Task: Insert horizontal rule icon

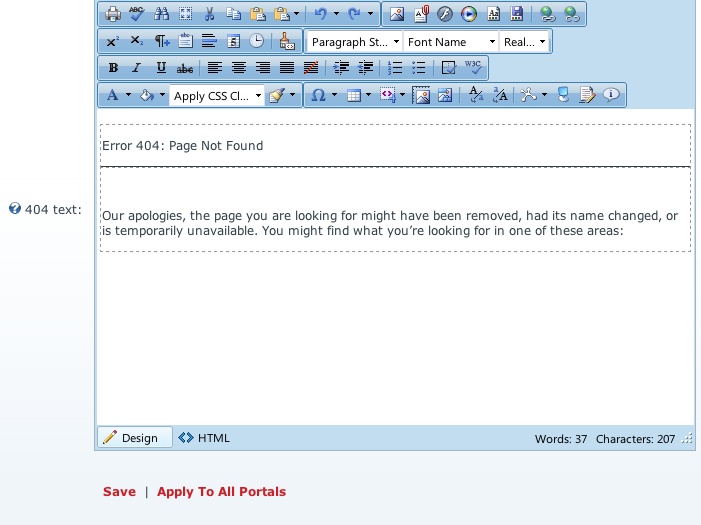Action: pos(209,42)
